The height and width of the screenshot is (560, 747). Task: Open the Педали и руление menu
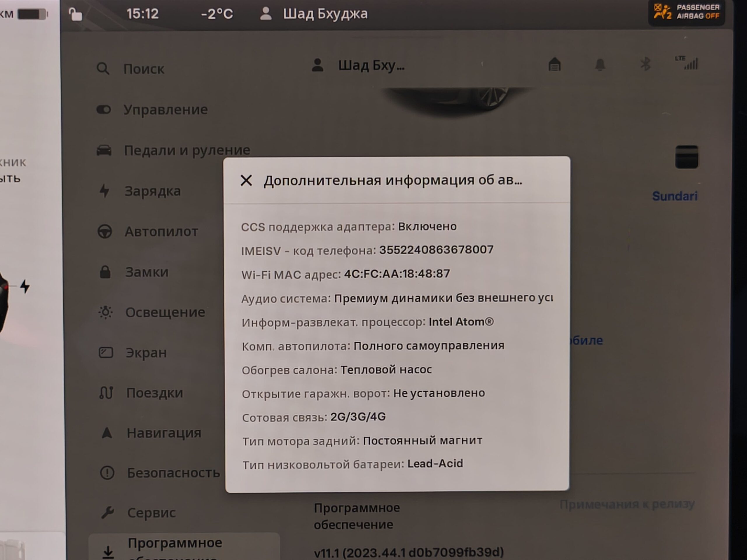(187, 150)
